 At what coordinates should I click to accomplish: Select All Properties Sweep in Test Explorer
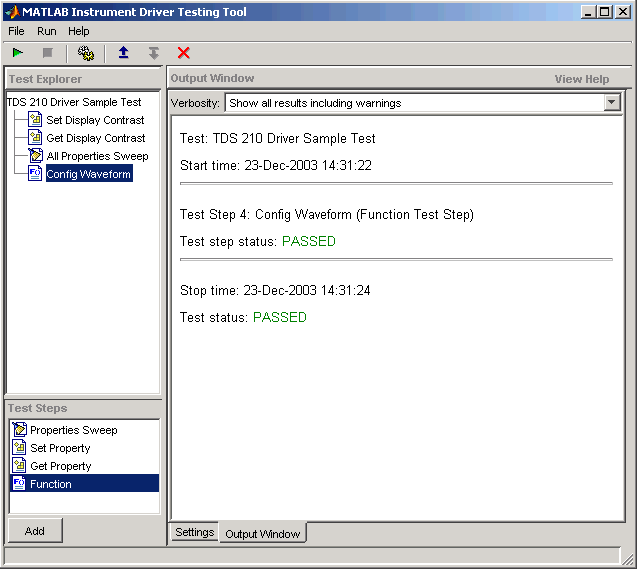pos(96,156)
